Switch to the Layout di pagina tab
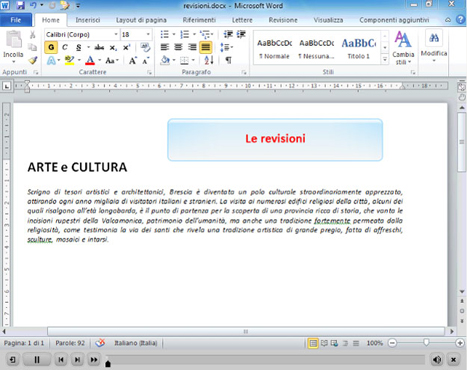The image size is (467, 370). [x=141, y=20]
